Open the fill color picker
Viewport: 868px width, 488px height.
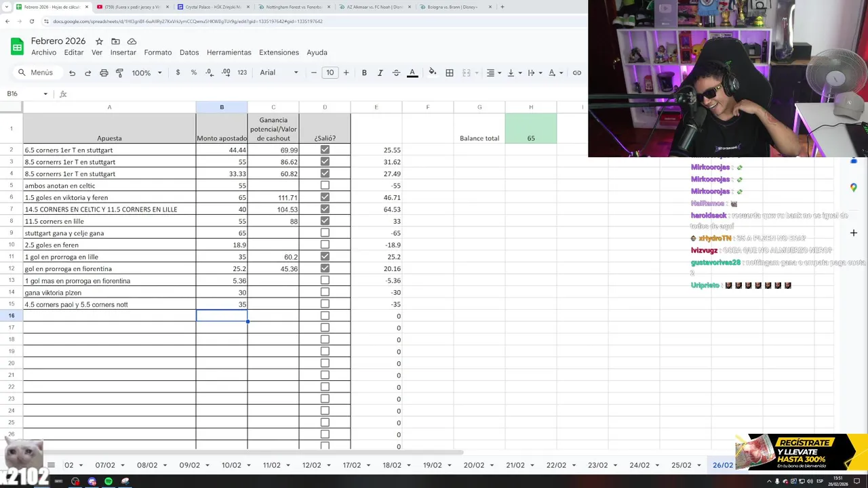(432, 73)
